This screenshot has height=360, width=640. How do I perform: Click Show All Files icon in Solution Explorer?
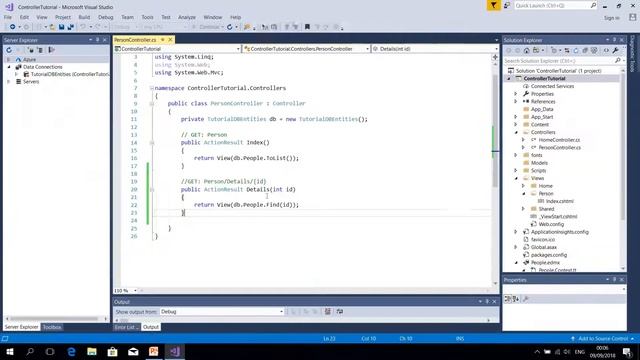(594, 50)
